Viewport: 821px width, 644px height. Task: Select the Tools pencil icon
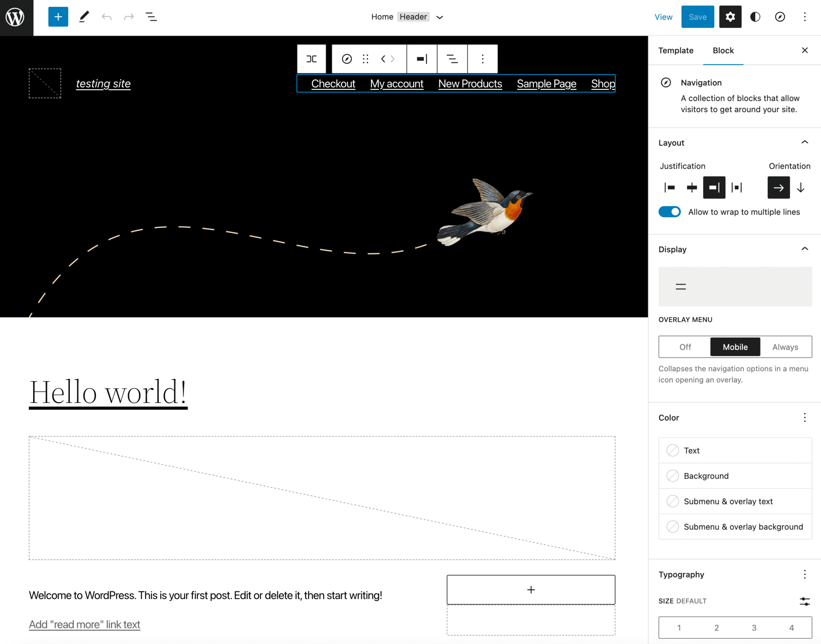tap(84, 17)
